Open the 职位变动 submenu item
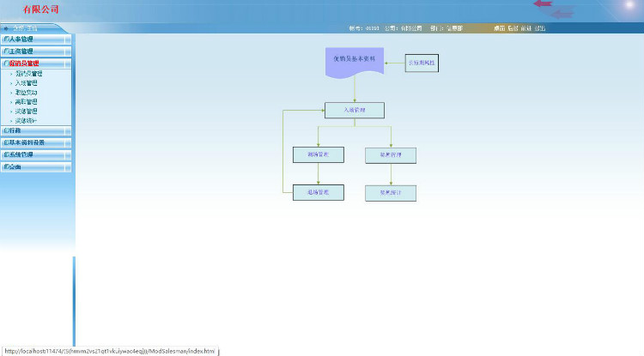This screenshot has width=644, height=356. point(27,93)
